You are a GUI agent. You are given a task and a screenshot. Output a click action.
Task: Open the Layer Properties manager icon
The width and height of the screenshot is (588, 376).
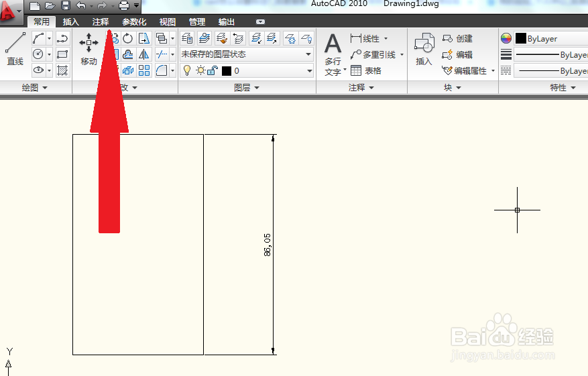187,38
